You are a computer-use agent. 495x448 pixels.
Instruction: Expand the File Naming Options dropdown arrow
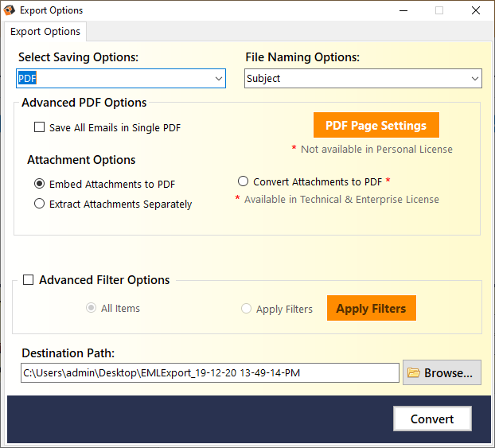coord(475,78)
